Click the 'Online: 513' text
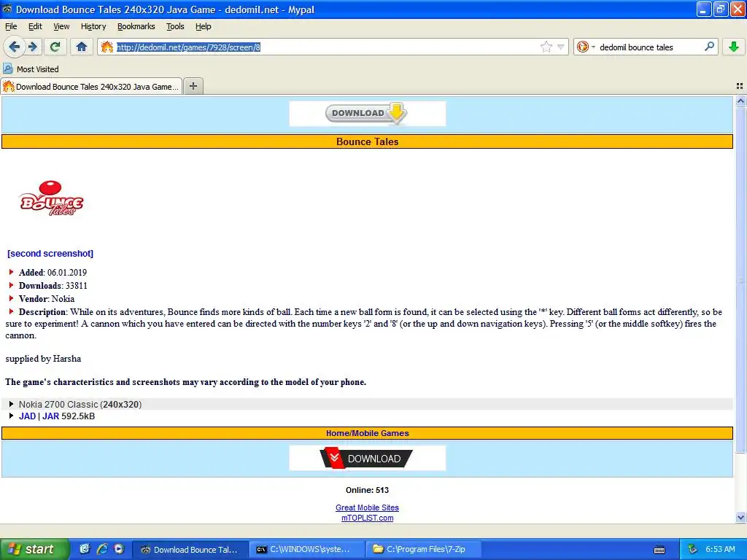 pyautogui.click(x=368, y=490)
